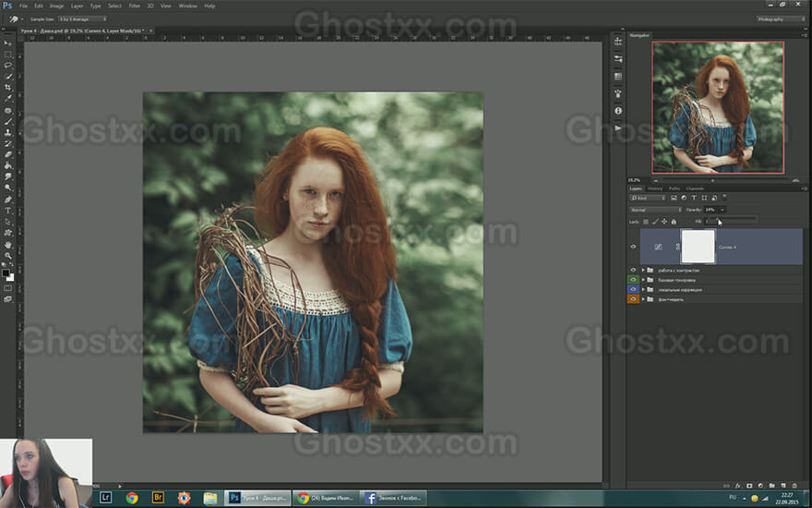The image size is (812, 508).
Task: Open Adobe Bridge from the taskbar
Action: coord(158,498)
